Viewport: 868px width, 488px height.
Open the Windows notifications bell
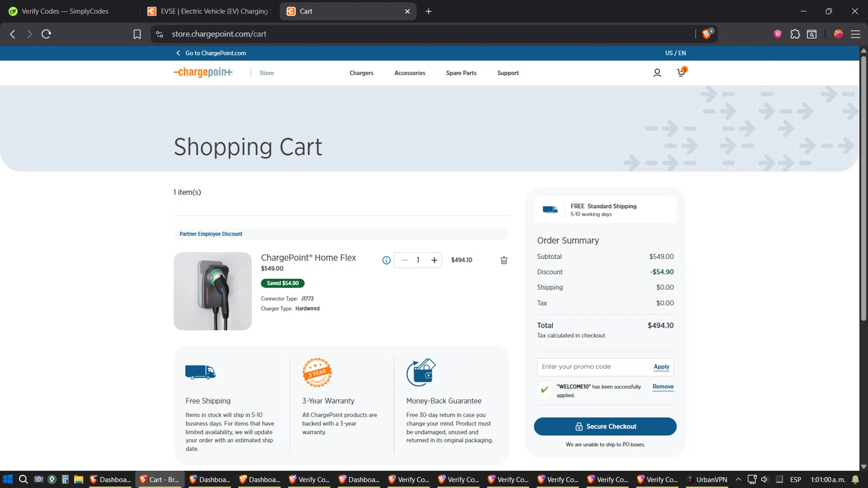point(855,479)
